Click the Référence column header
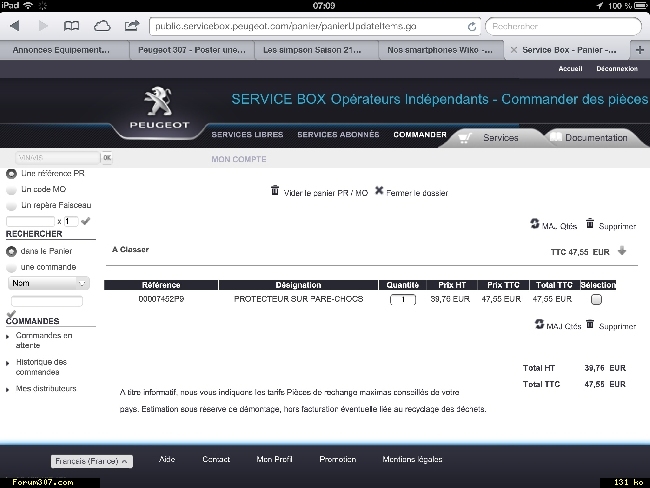This screenshot has width=650, height=488. click(161, 285)
